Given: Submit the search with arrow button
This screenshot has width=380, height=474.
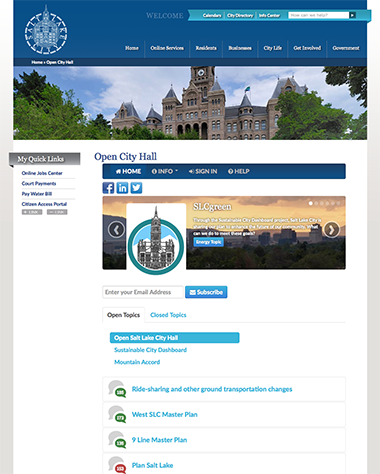Looking at the screenshot, I should click(352, 15).
